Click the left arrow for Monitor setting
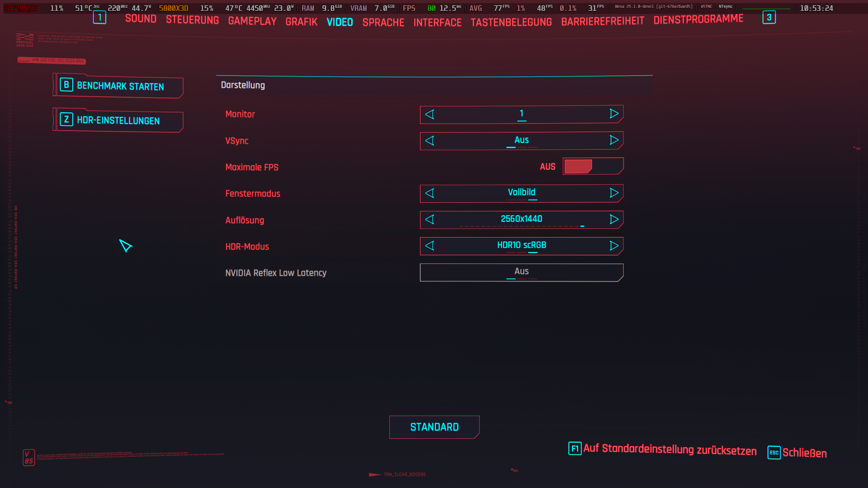This screenshot has height=488, width=868. coord(430,114)
